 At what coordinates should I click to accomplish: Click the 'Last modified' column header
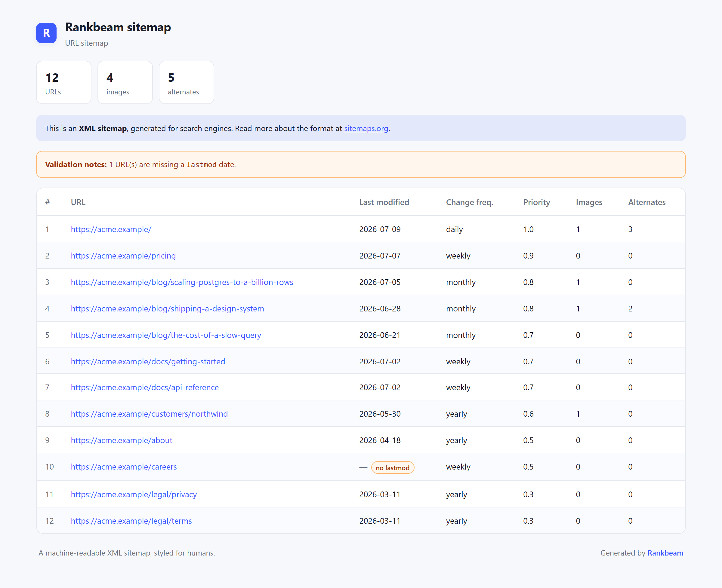point(384,202)
